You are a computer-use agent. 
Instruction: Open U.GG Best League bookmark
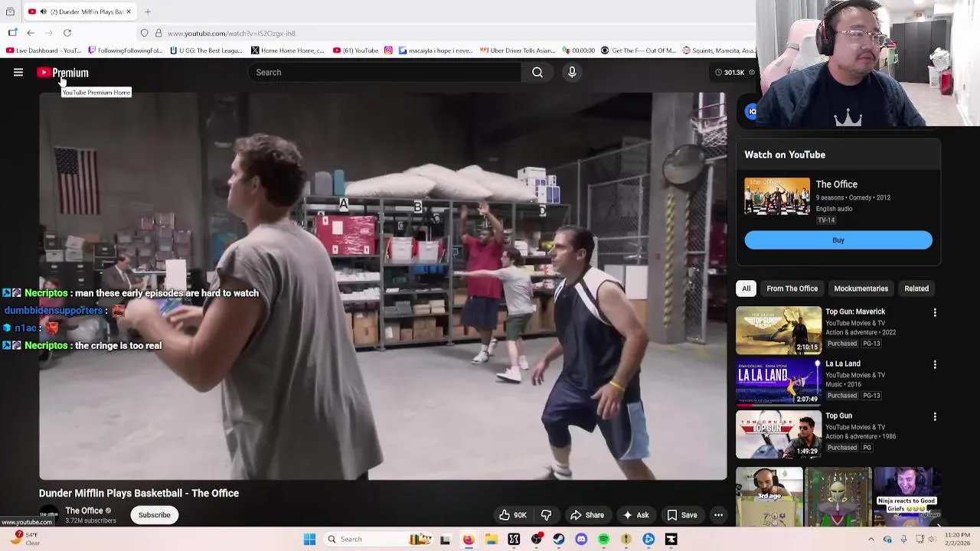coord(207,51)
